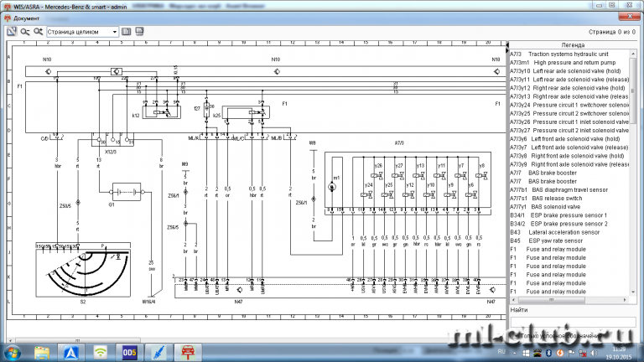Select legend row 'A7/3m1 High pressure and return pump'
This screenshot has width=644, height=362.
click(x=569, y=63)
